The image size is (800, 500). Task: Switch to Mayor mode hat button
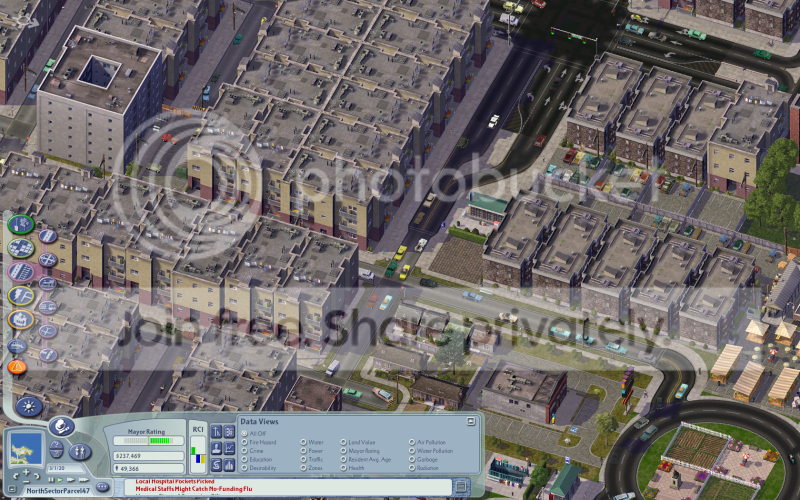click(62, 426)
